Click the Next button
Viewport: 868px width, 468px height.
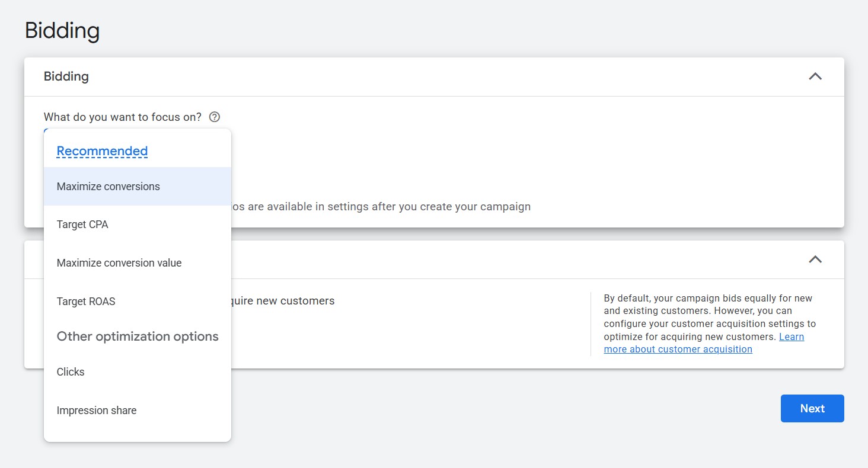812,409
